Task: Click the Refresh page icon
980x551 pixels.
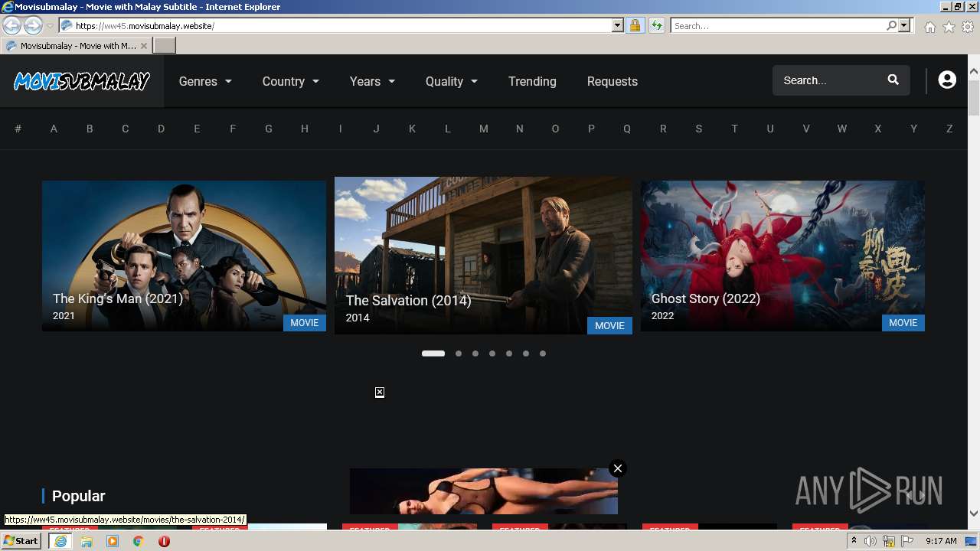Action: (656, 25)
